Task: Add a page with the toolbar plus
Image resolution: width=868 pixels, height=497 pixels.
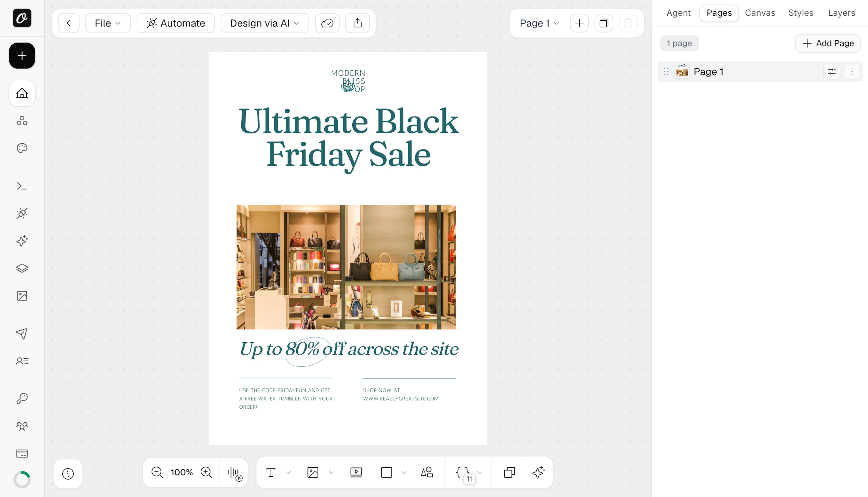Action: click(x=579, y=23)
